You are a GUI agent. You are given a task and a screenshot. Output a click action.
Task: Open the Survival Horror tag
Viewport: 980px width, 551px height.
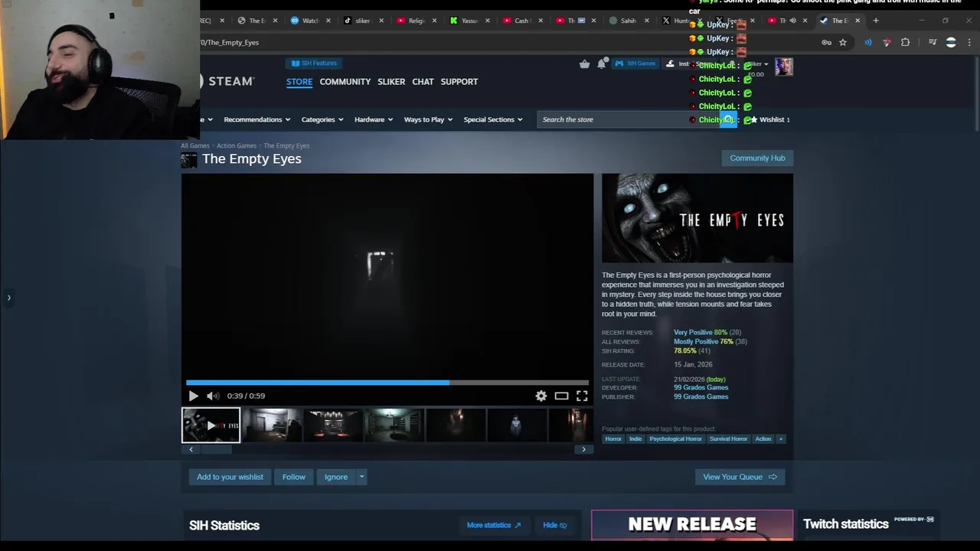[x=728, y=439]
